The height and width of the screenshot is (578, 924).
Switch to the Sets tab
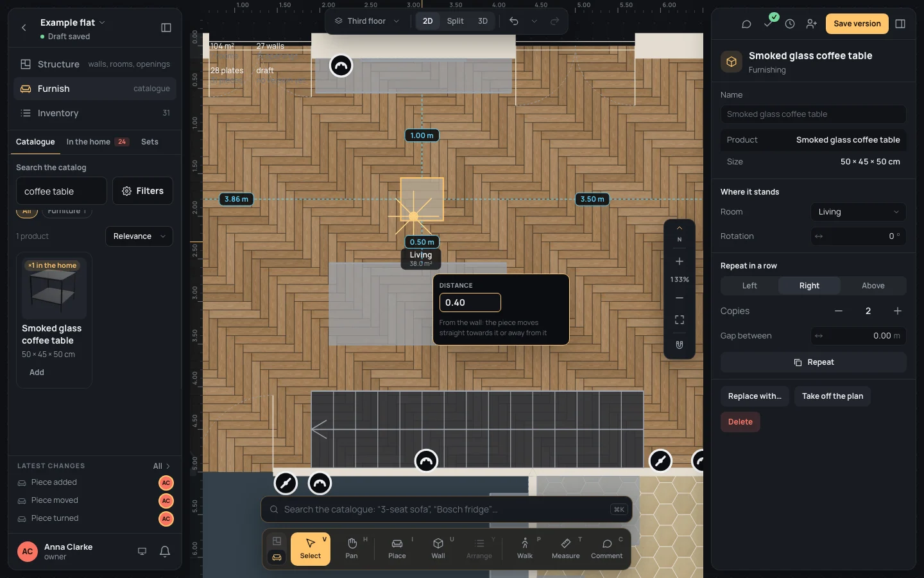150,142
